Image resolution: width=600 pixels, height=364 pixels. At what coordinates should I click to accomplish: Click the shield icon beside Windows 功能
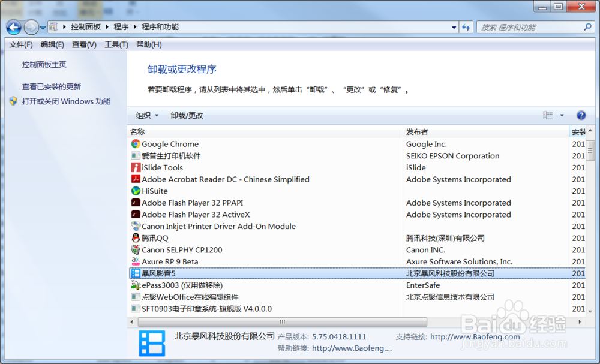13,101
